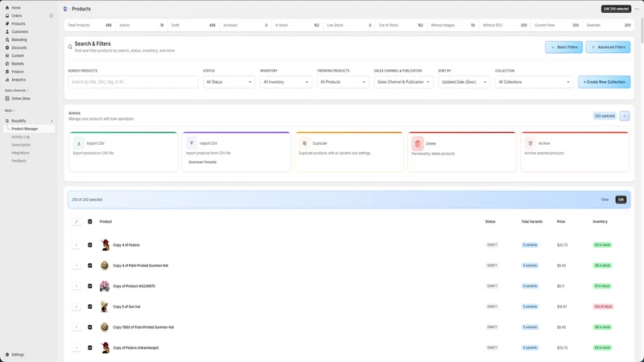Click the Buuulkify app icon in sidebar
Screen dimensions: 644x362
[7, 121]
